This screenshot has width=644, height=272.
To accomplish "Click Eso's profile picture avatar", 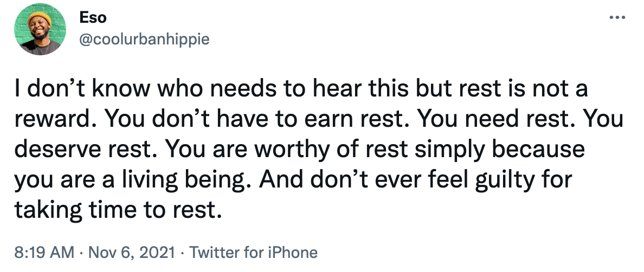I will click(x=40, y=30).
